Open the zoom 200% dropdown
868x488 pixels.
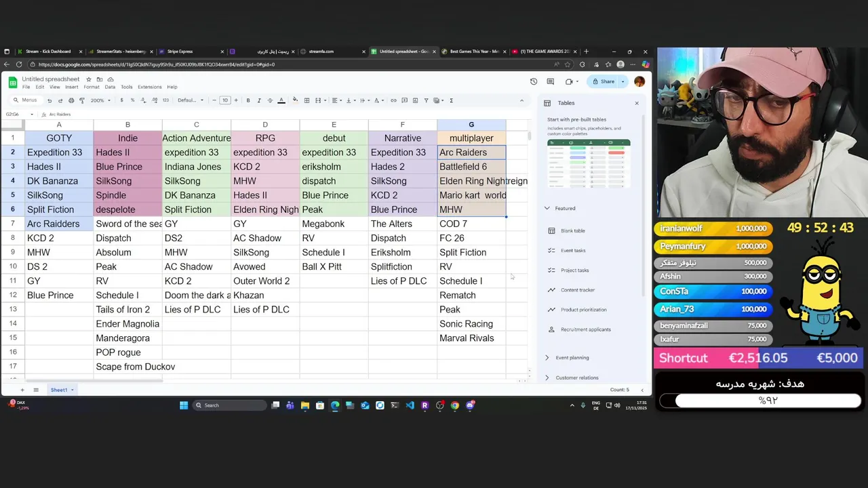coord(100,100)
